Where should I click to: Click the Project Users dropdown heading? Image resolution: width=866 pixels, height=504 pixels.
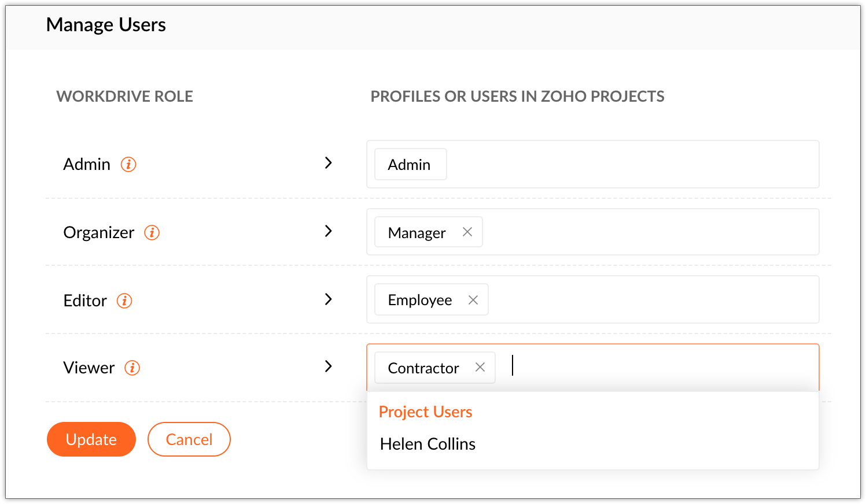pos(425,412)
